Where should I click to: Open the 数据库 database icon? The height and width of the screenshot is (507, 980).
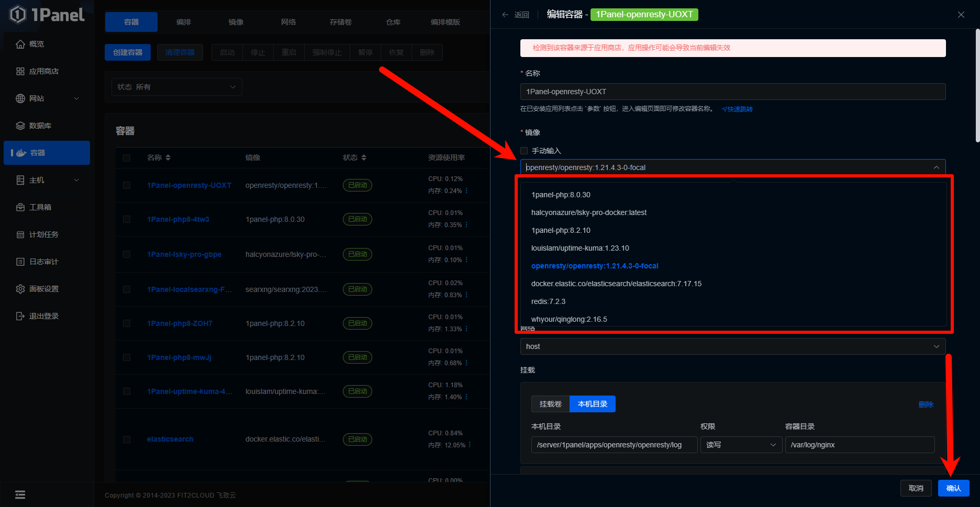tap(20, 126)
